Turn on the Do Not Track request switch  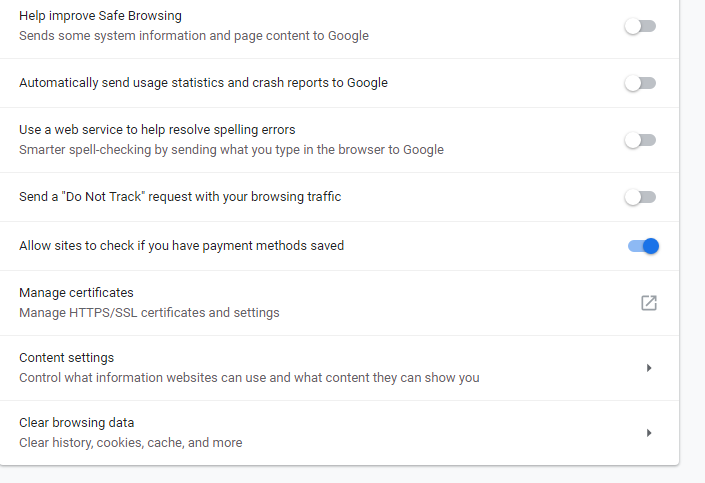pos(640,197)
